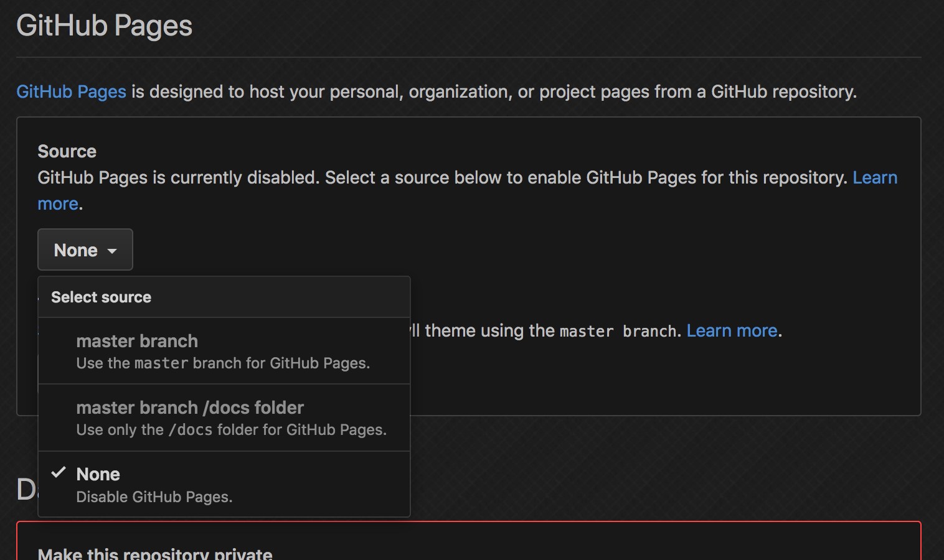Click Learn more about the master branch theme
The width and height of the screenshot is (944, 560).
point(732,330)
